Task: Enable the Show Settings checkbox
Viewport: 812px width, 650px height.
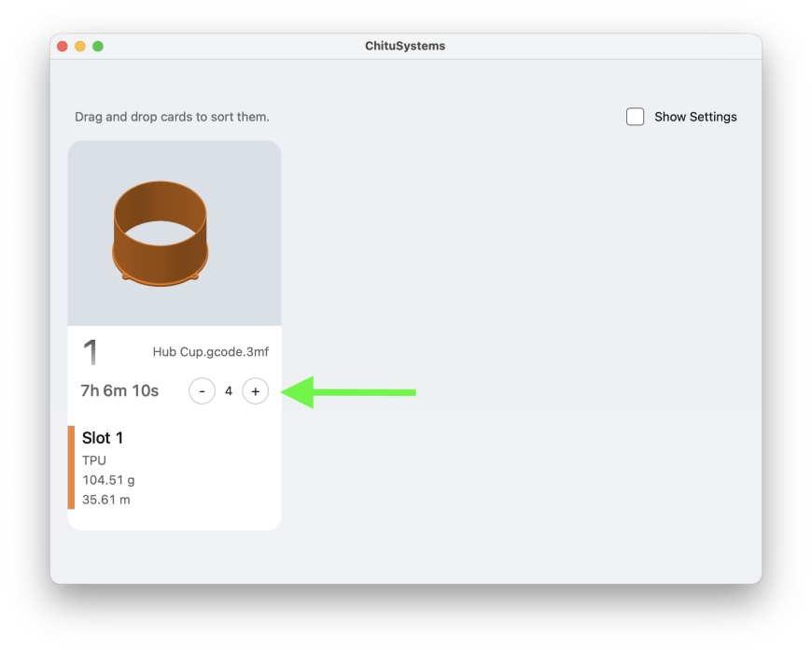Action: tap(635, 117)
